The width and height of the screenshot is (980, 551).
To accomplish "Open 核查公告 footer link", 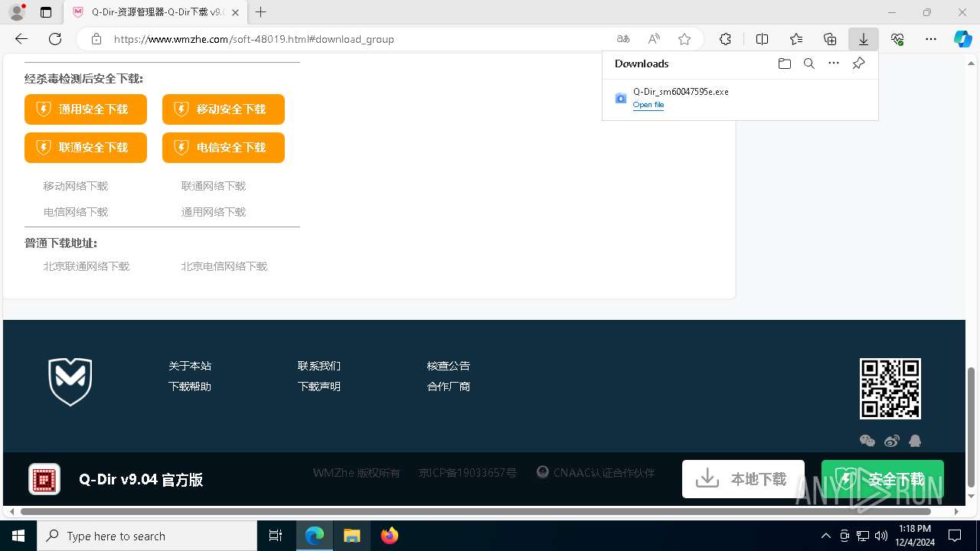I will [449, 366].
